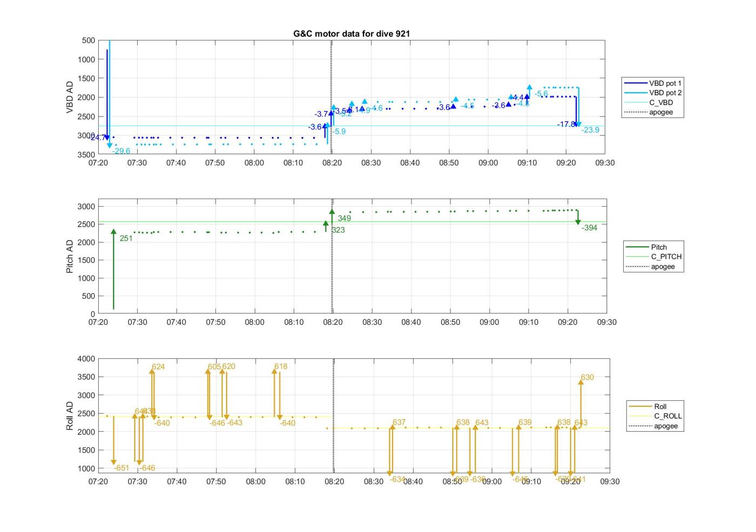Image resolution: width=756 pixels, height=532 pixels.
Task: Click the dotted apogee line in VBD plot
Action: [331, 97]
